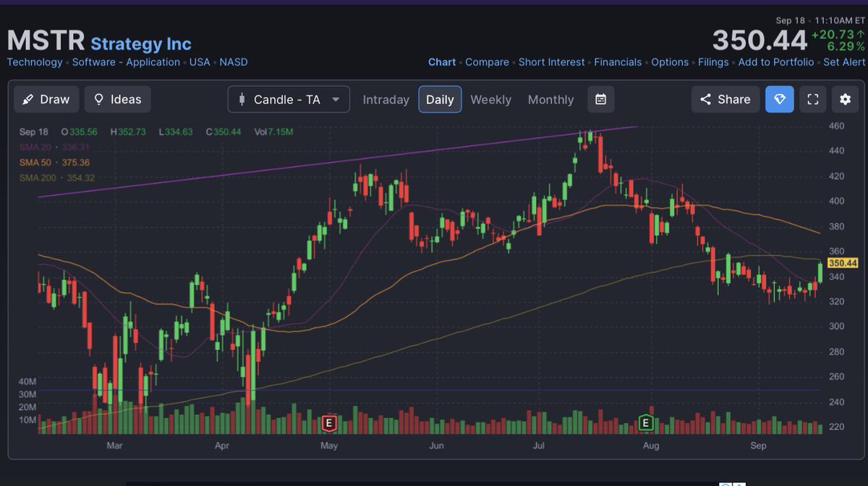Expand the Candle - TA chart type dropdown

pos(289,99)
